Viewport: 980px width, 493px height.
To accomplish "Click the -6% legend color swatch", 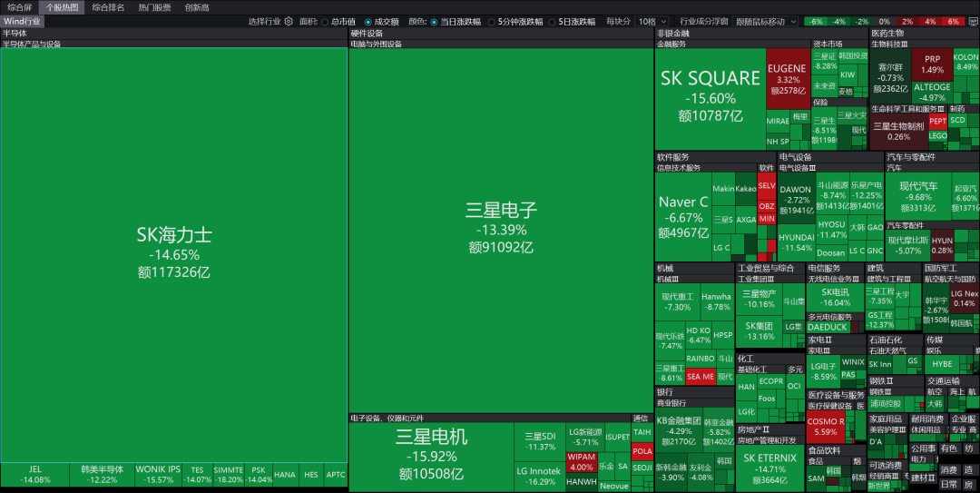I will coord(816,21).
